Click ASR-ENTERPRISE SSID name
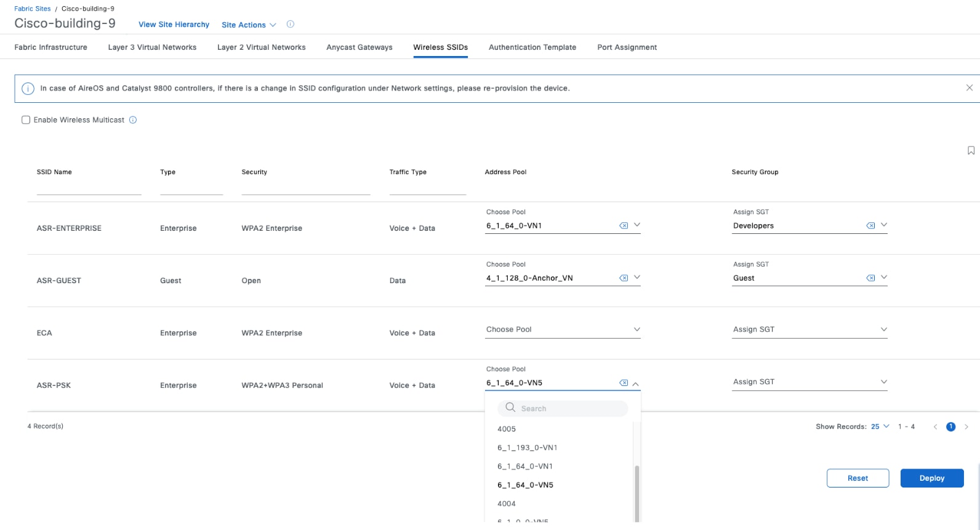The image size is (980, 530). tap(69, 228)
